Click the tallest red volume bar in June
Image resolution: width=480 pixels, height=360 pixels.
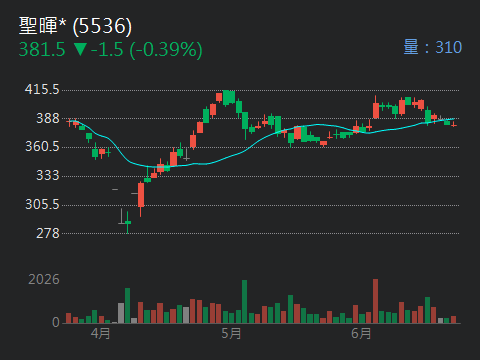point(376,301)
